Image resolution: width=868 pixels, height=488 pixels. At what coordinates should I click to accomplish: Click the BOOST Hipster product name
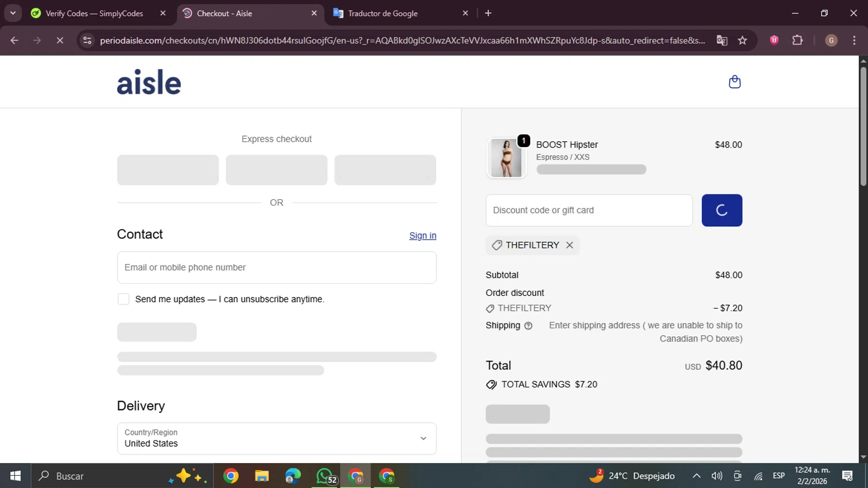(567, 145)
